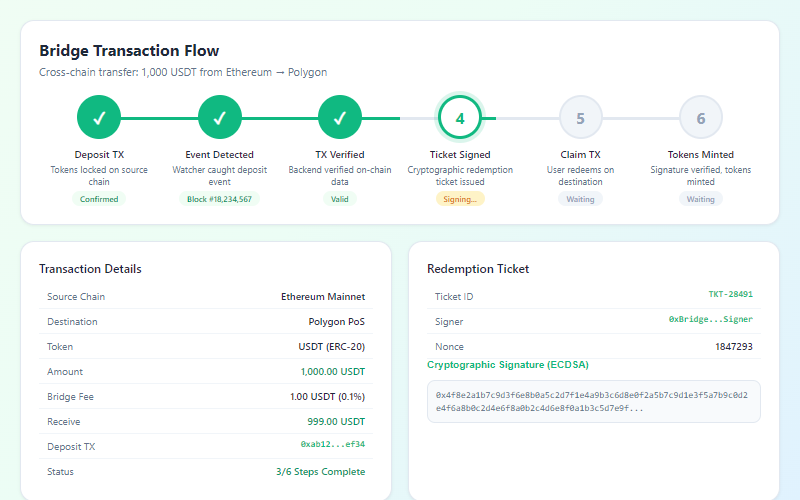Click the Event Detected checkmark step circle
The width and height of the screenshot is (800, 500).
coord(219,117)
